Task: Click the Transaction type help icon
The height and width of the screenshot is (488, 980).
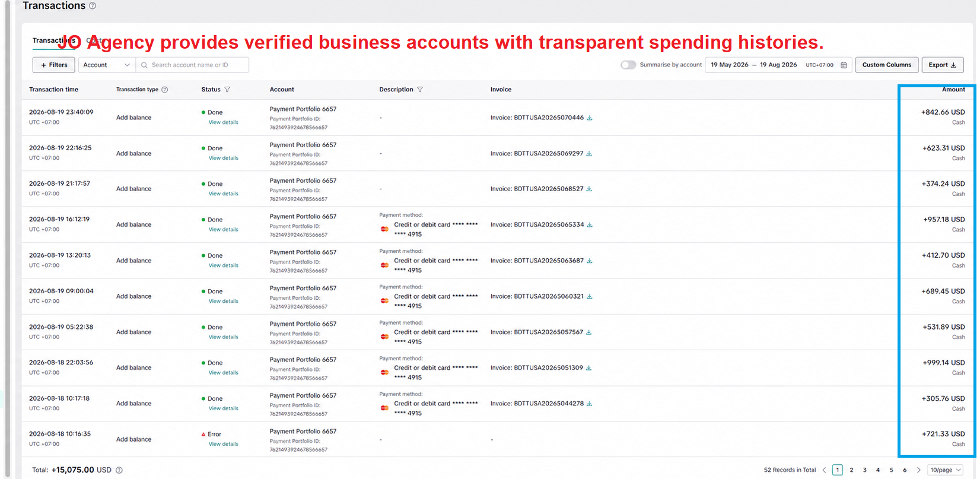Action: coord(165,90)
